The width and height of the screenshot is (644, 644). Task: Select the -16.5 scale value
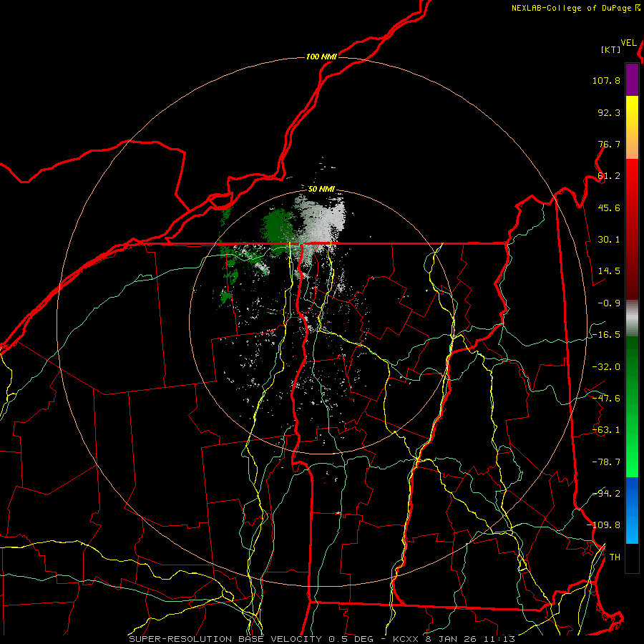point(606,335)
